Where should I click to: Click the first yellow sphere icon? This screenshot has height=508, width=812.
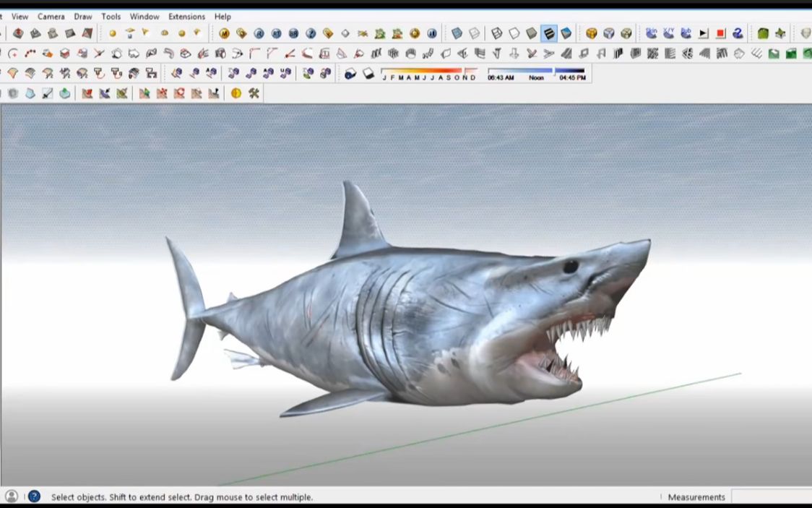click(x=113, y=34)
